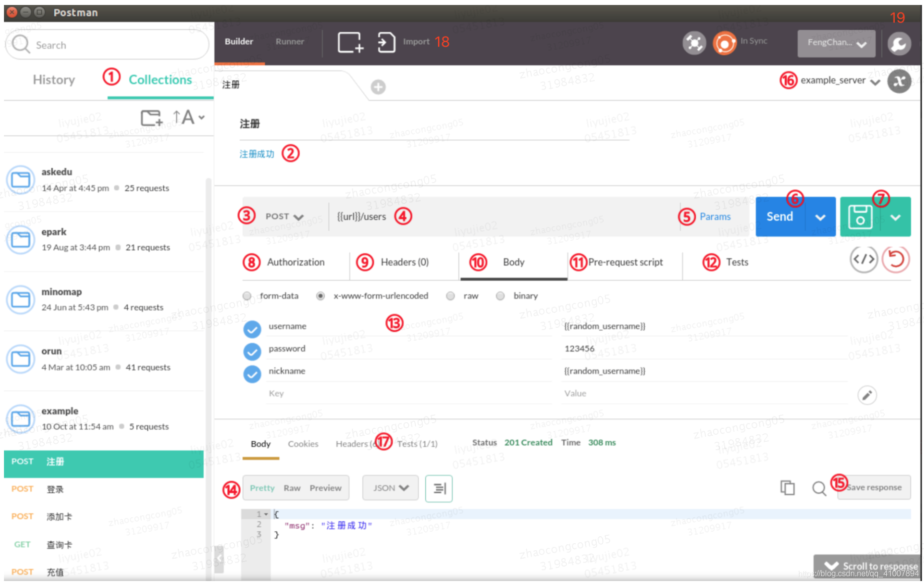Open the example_server environment dropdown
924x583 pixels.
[840, 81]
